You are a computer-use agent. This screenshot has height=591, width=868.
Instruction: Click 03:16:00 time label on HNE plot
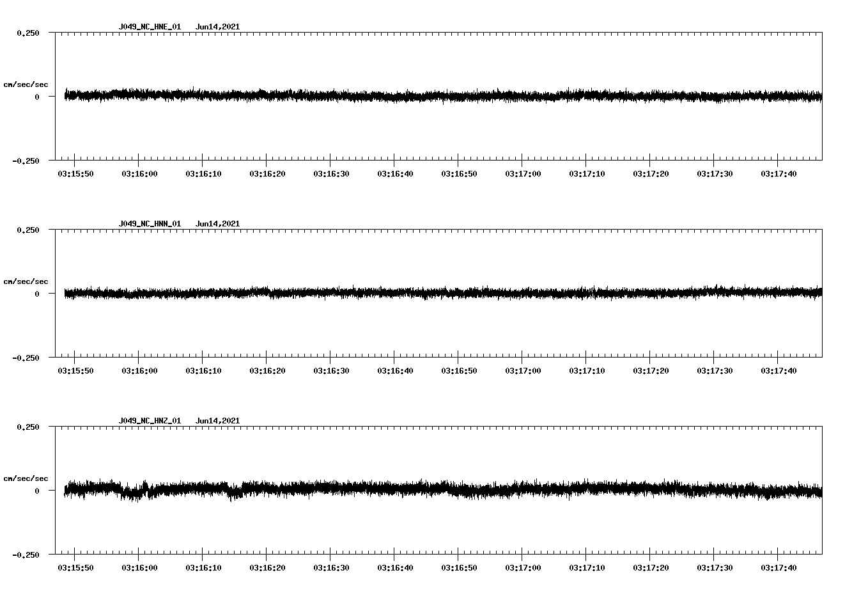pyautogui.click(x=139, y=174)
